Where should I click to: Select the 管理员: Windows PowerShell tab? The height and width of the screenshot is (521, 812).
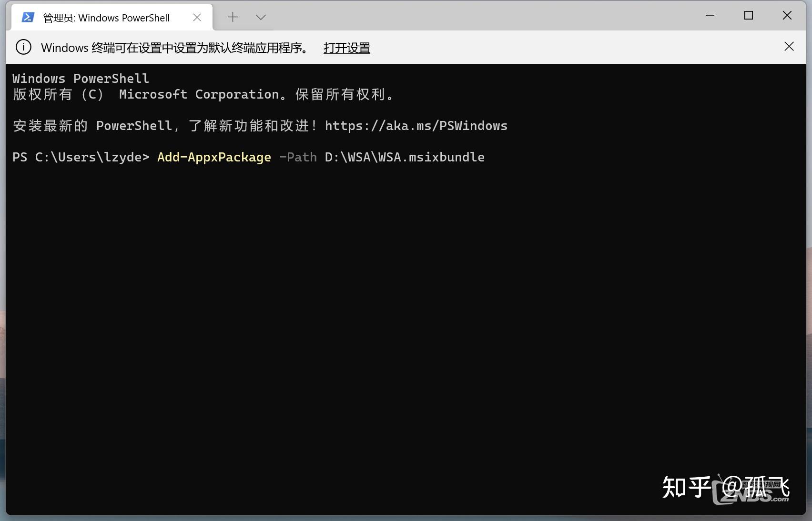(112, 18)
